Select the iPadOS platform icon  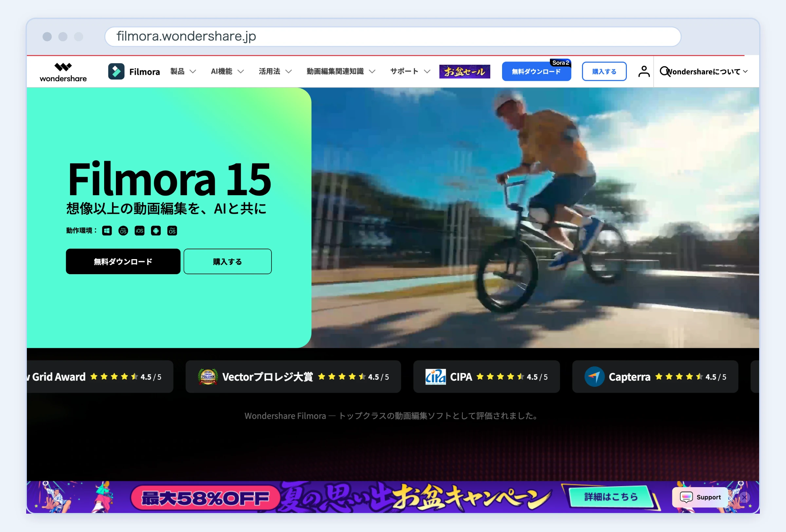coord(172,231)
